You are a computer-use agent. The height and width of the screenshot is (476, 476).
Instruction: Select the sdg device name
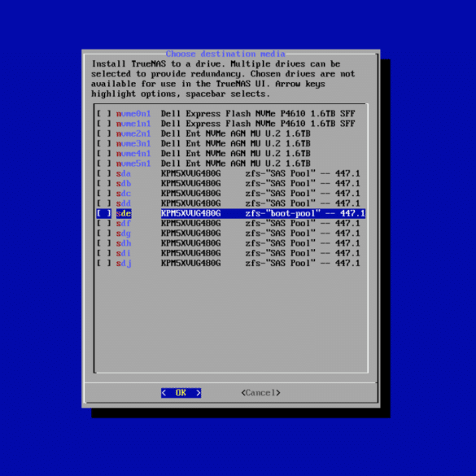pyautogui.click(x=124, y=234)
